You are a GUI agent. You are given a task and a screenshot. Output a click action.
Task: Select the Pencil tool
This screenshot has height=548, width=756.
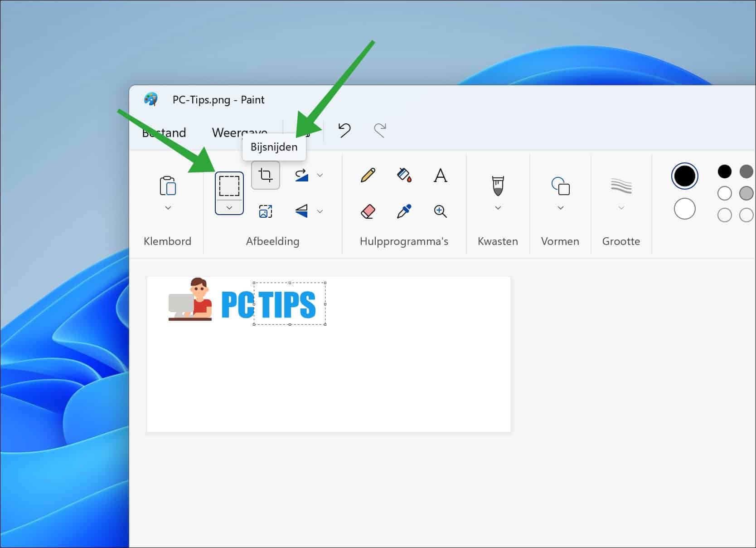coord(368,176)
